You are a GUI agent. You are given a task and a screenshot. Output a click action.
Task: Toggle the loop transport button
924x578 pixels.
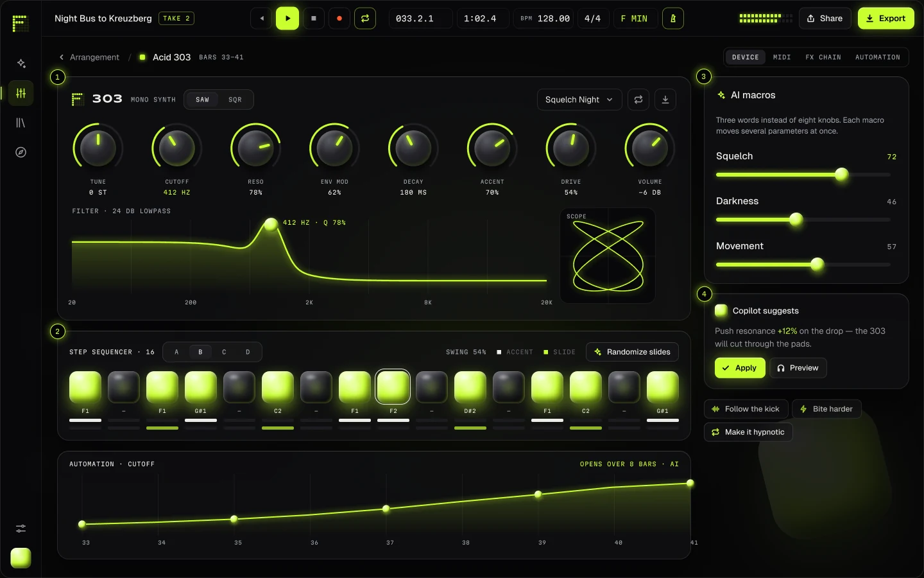click(365, 19)
